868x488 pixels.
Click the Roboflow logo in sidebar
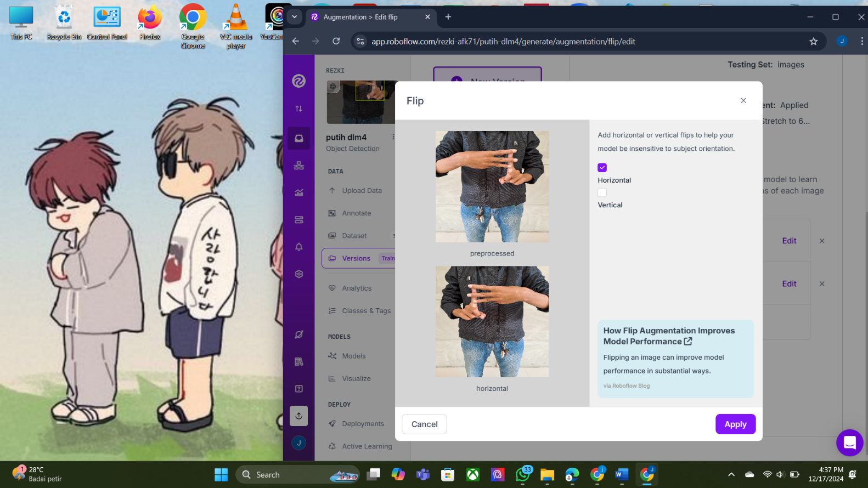pyautogui.click(x=298, y=81)
